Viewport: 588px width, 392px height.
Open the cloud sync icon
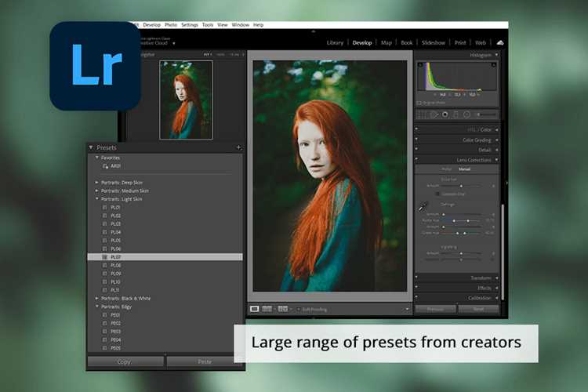[500, 43]
